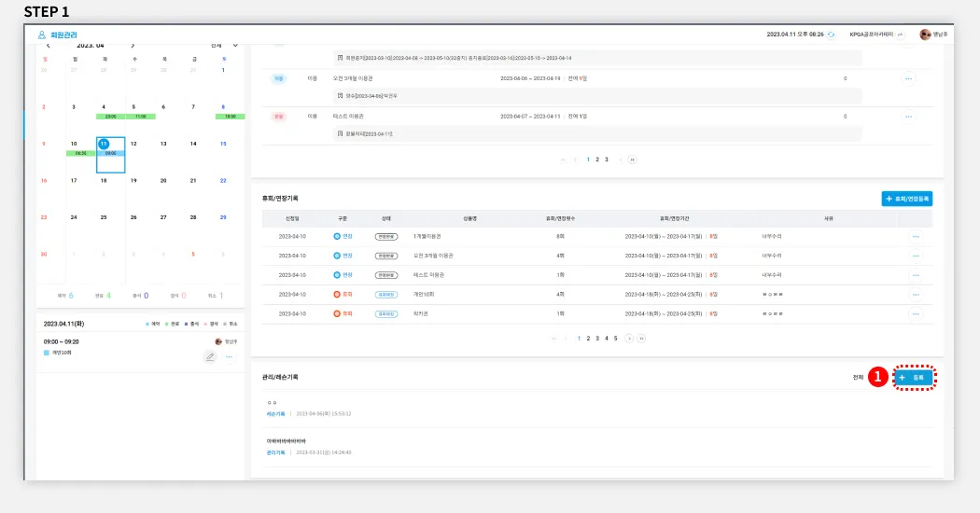This screenshot has height=513, width=980.
Task: Click the 11:00 event on April 5
Action: tap(141, 117)
